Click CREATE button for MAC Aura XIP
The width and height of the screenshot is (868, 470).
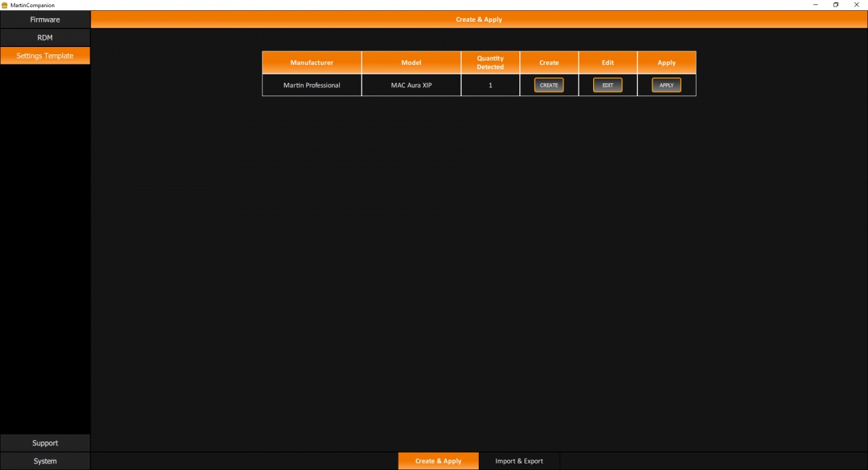pyautogui.click(x=549, y=85)
